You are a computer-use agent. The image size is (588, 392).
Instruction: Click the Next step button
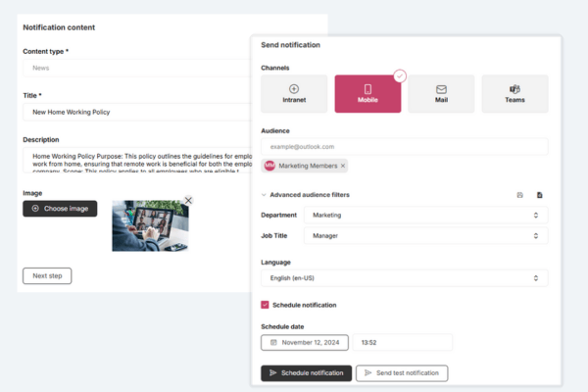pyautogui.click(x=47, y=276)
